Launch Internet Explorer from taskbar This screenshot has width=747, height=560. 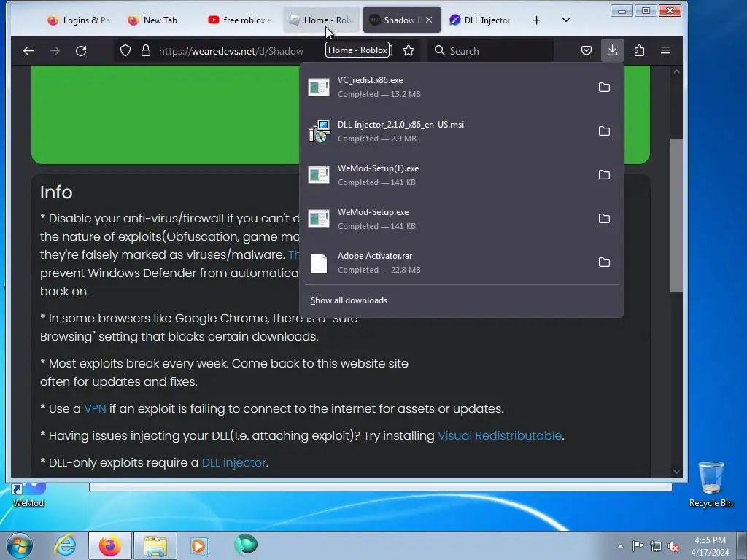click(65, 545)
